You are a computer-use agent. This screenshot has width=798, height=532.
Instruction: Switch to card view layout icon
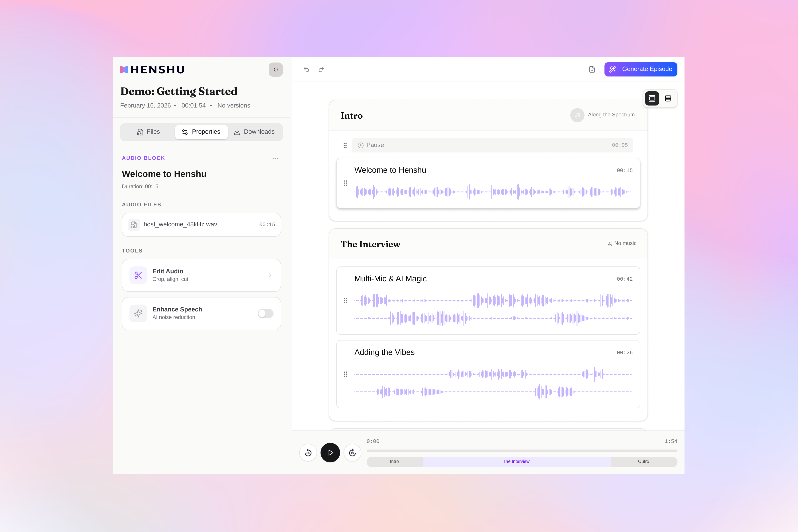pos(652,99)
